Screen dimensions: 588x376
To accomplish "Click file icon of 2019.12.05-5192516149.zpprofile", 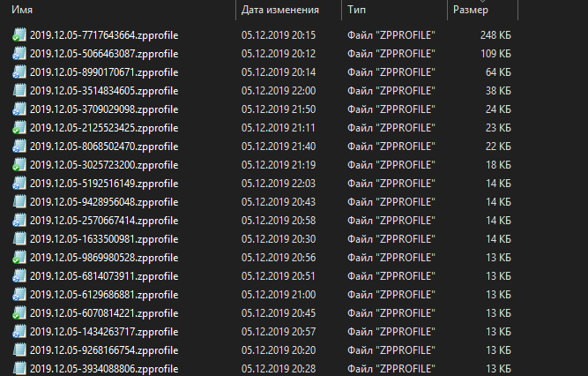I will point(19,184).
